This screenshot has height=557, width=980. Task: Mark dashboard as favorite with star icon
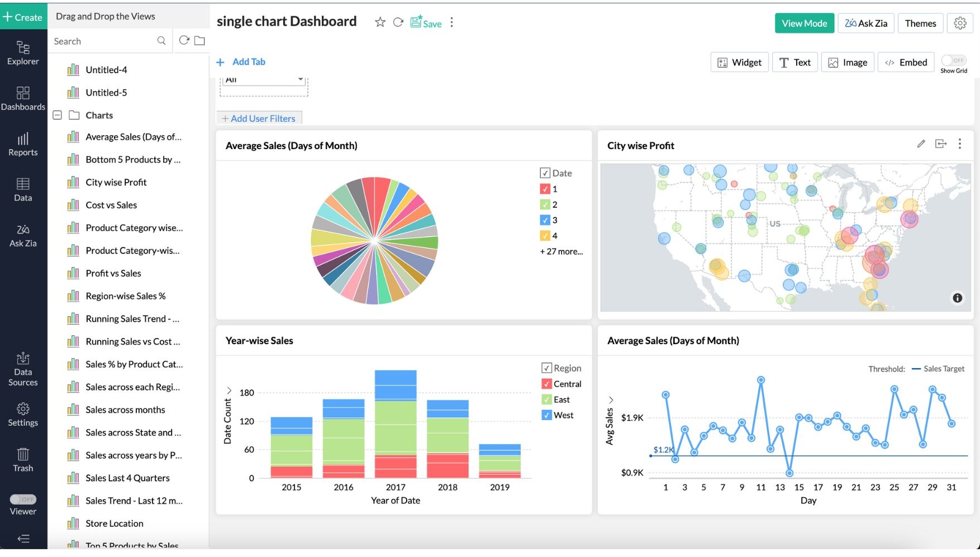pyautogui.click(x=380, y=22)
